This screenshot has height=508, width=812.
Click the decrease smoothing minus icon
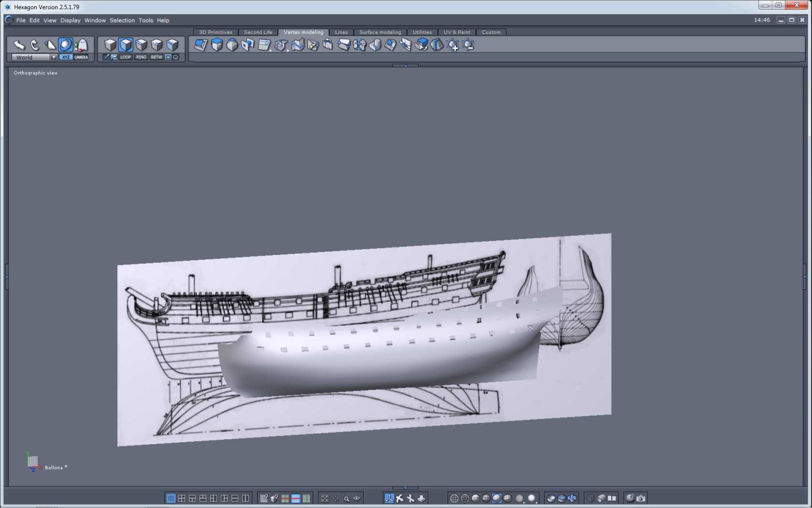click(468, 45)
